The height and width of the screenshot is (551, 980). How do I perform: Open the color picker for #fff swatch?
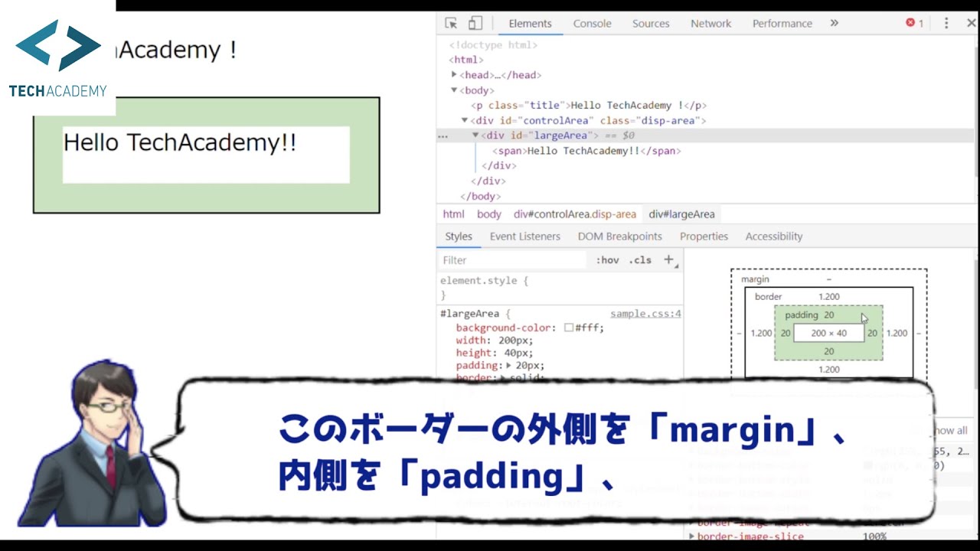[x=569, y=328]
